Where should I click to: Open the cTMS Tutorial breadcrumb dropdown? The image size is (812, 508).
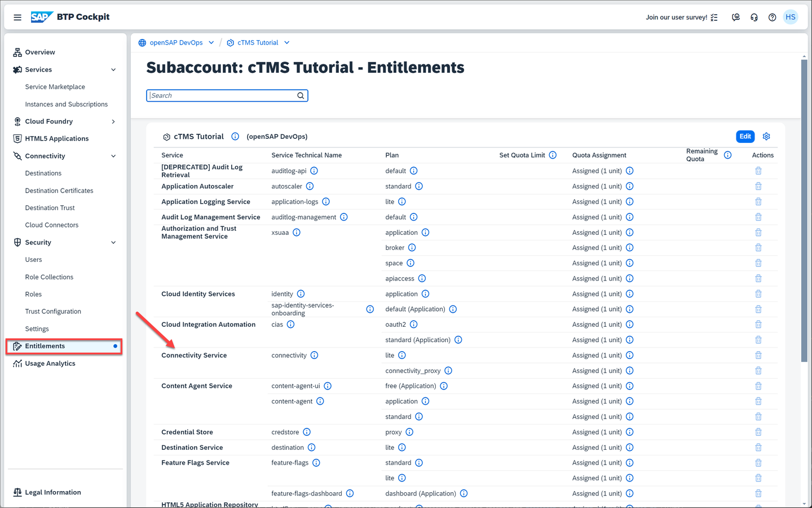pyautogui.click(x=286, y=43)
